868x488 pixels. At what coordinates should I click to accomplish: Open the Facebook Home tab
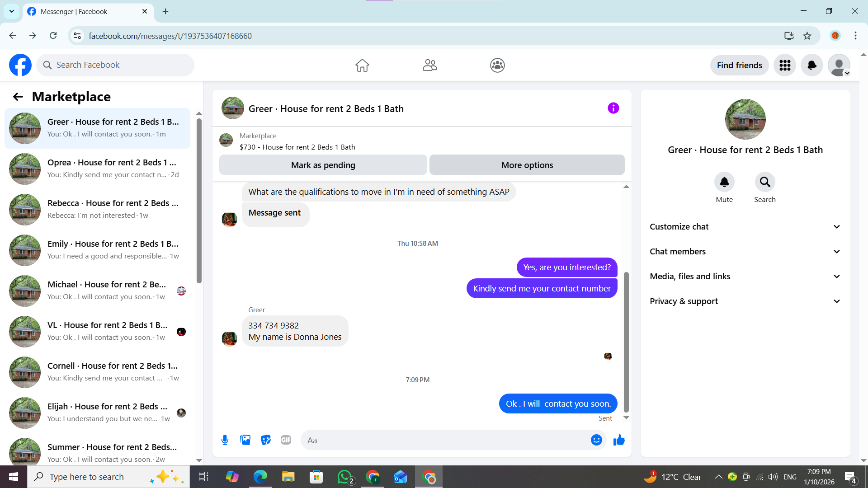point(362,66)
